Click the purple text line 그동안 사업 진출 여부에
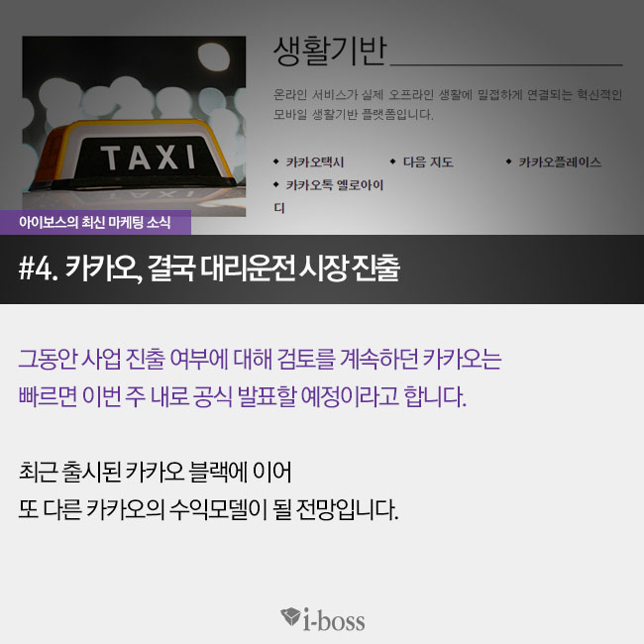This screenshot has width=644, height=644. pyautogui.click(x=260, y=360)
